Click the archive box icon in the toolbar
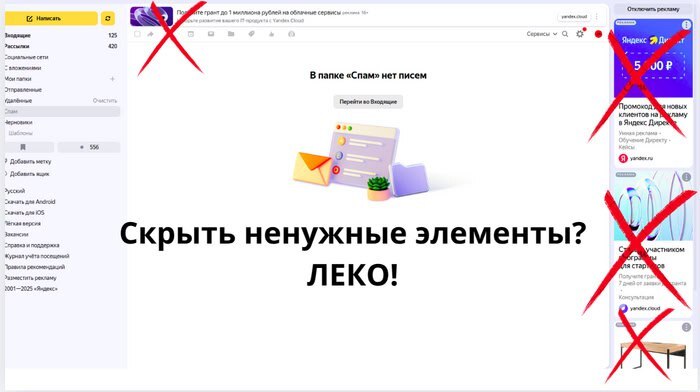Viewport: 700px width, 392px height. pos(191,34)
